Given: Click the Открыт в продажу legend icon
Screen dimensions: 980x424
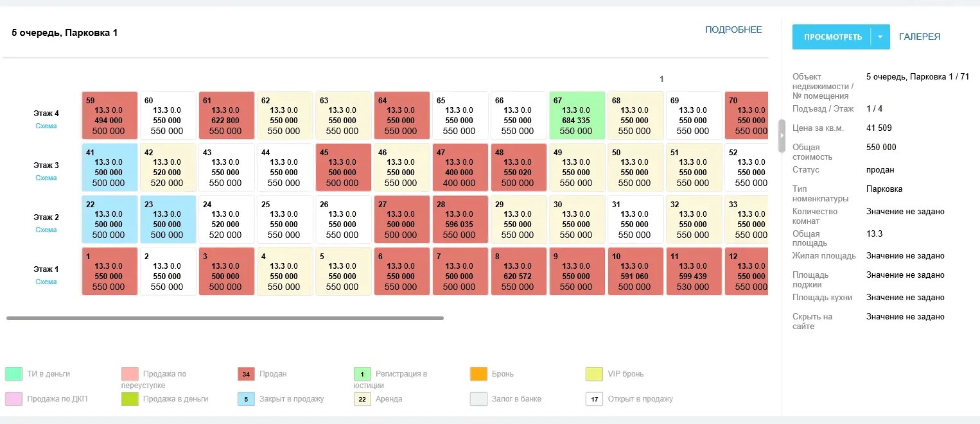Looking at the screenshot, I should (x=595, y=399).
